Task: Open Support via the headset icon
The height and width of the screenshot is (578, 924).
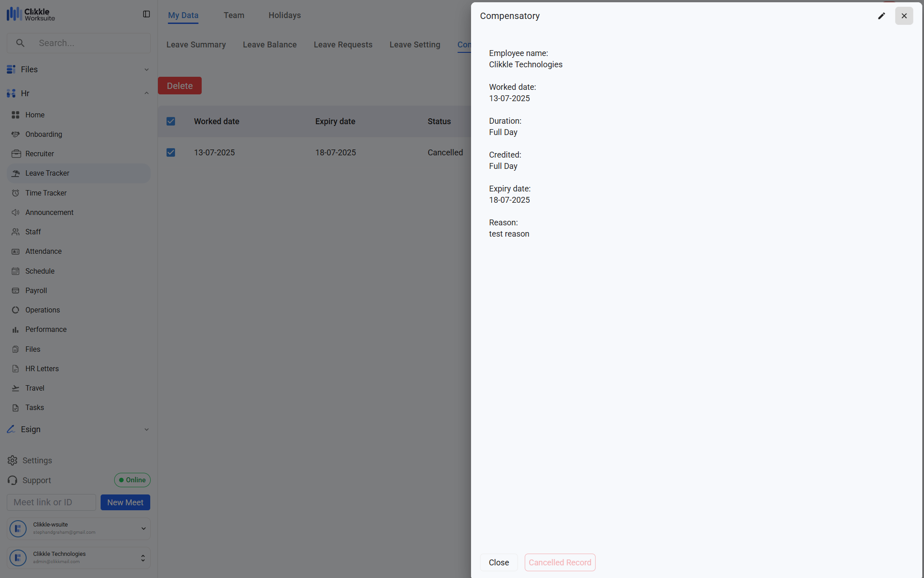Action: (x=13, y=480)
